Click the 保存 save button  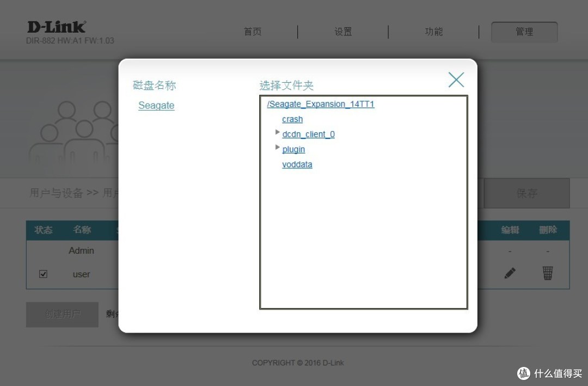click(x=526, y=193)
